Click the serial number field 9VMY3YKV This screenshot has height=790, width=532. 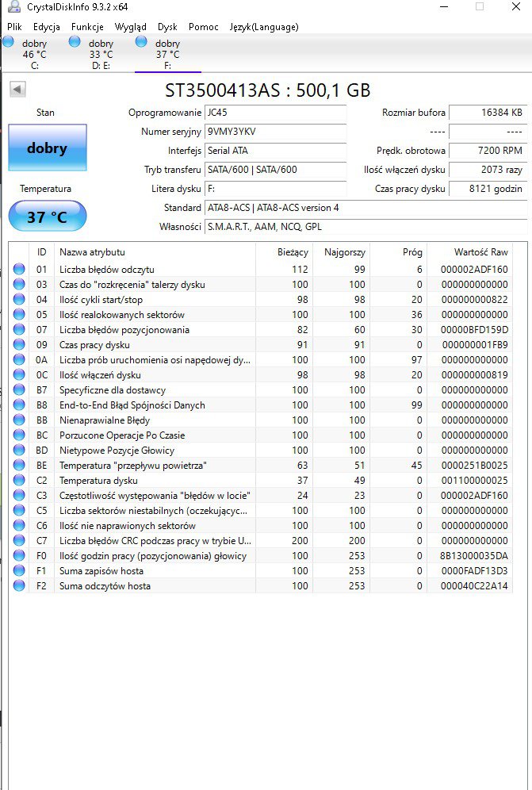276,132
